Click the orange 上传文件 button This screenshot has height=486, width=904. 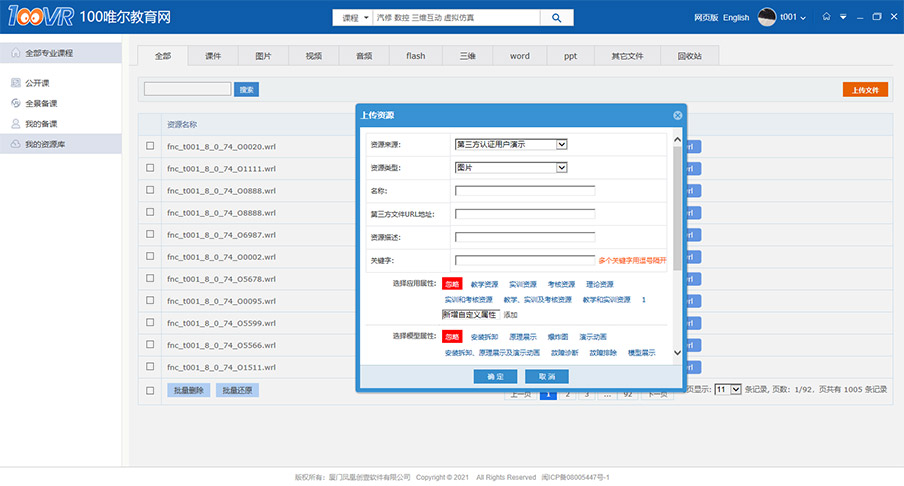point(865,90)
